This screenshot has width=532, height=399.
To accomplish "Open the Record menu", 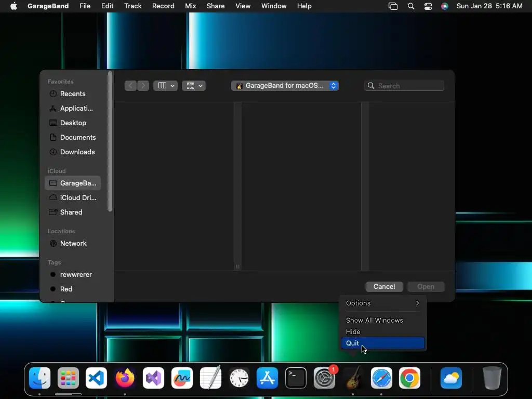I will [x=163, y=6].
